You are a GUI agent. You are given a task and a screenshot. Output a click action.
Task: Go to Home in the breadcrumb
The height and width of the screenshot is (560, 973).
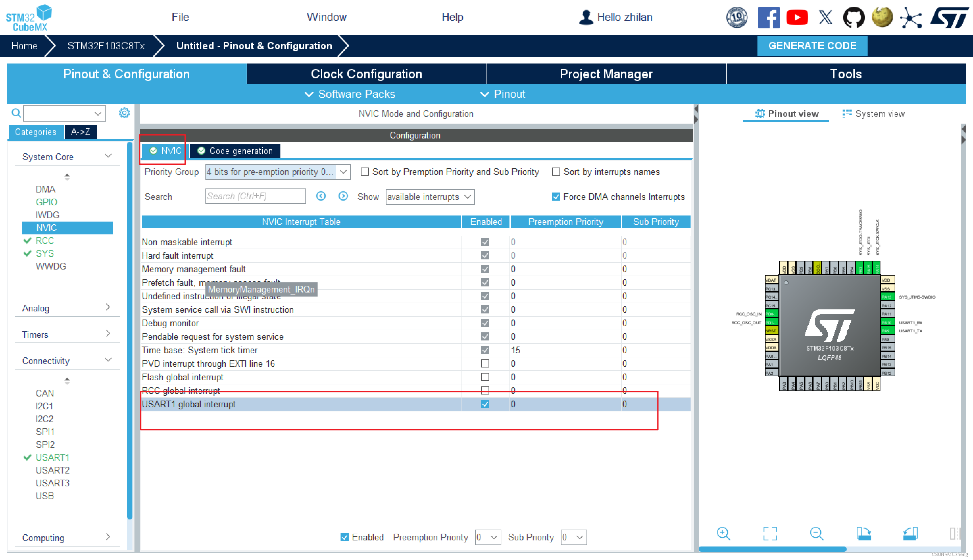click(24, 46)
